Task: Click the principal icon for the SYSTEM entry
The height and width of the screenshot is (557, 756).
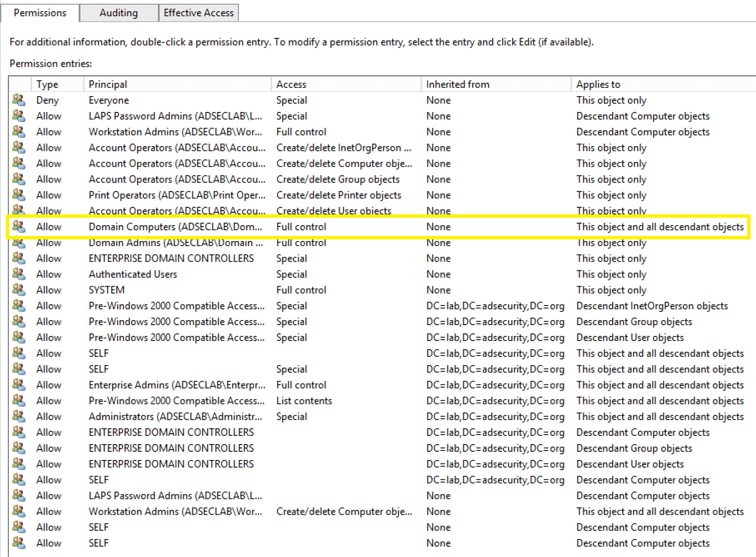Action: pos(18,290)
